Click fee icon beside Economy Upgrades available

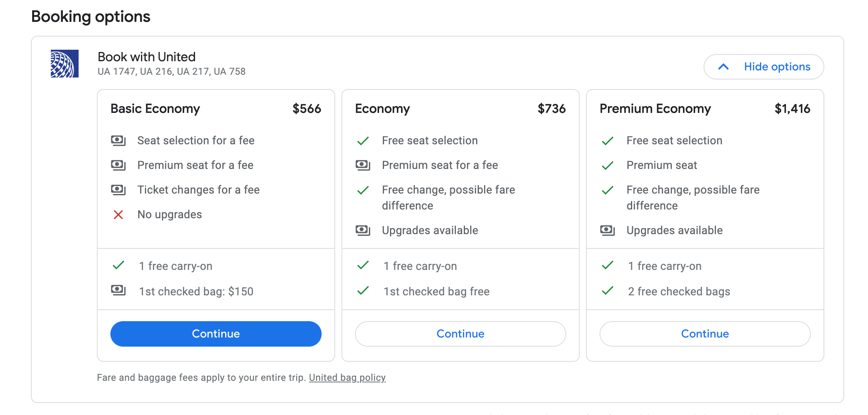pyautogui.click(x=363, y=230)
